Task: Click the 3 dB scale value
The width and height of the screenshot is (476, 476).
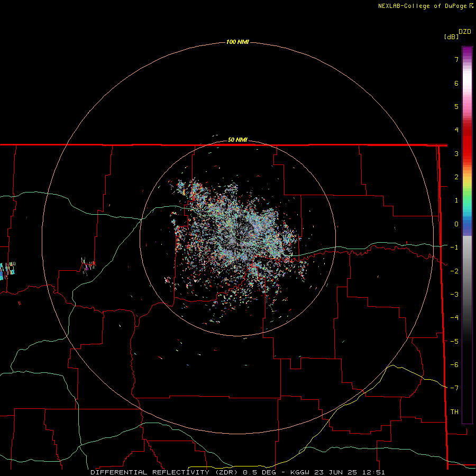Action: (456, 153)
